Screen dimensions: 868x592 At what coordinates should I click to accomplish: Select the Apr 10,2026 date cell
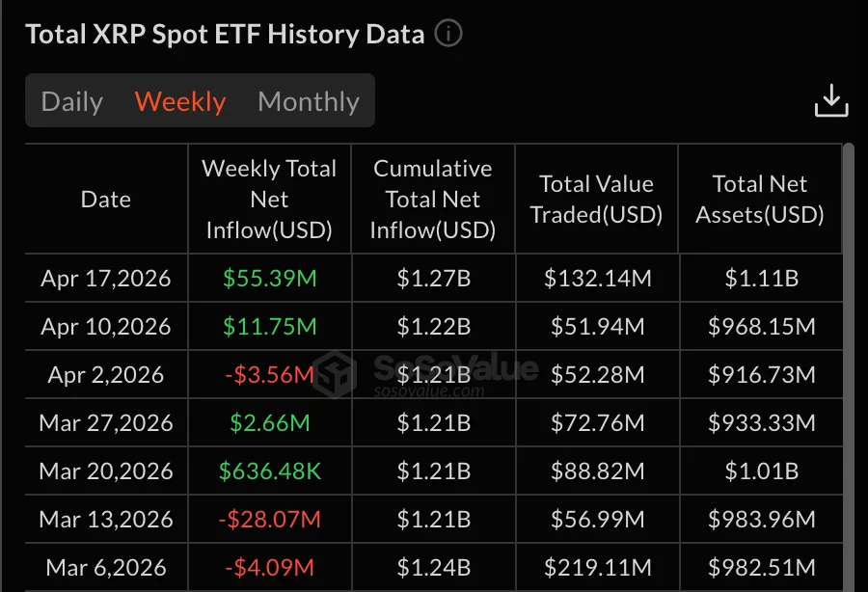[105, 326]
